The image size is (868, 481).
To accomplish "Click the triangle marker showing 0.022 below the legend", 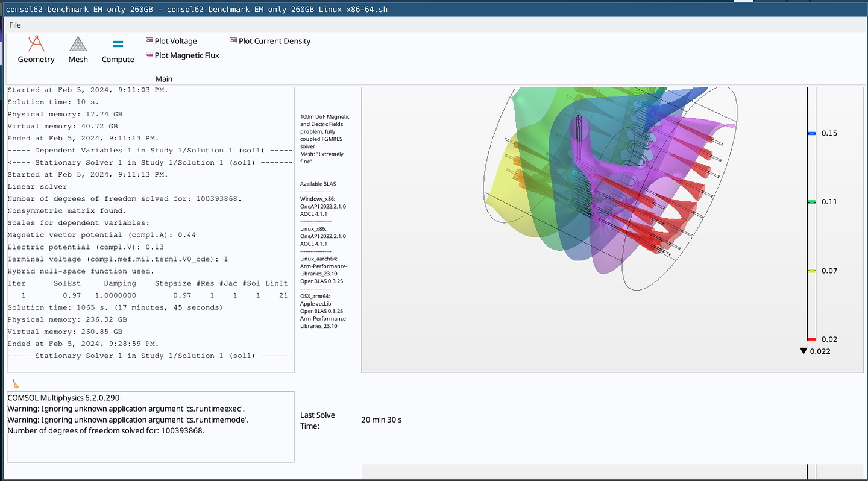I will coord(804,351).
